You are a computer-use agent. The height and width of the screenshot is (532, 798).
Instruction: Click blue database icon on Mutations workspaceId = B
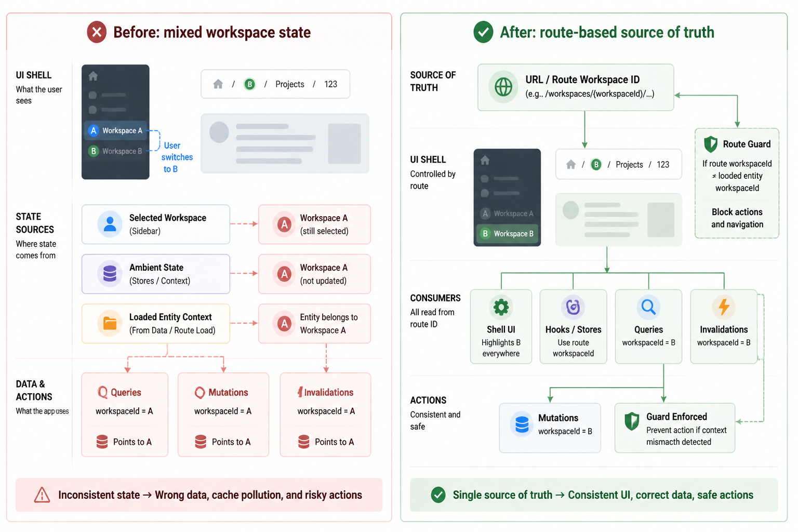(x=522, y=424)
